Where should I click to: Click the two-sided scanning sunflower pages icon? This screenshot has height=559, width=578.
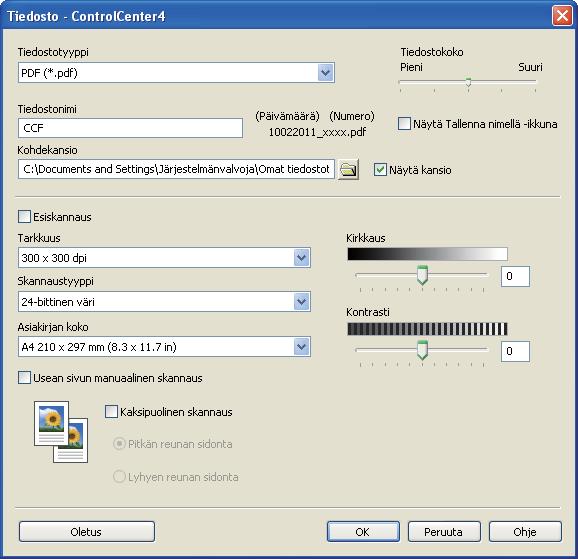[61, 432]
